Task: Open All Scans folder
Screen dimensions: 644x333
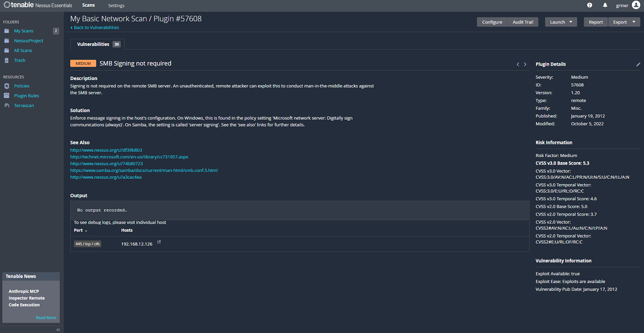Action: [23, 50]
